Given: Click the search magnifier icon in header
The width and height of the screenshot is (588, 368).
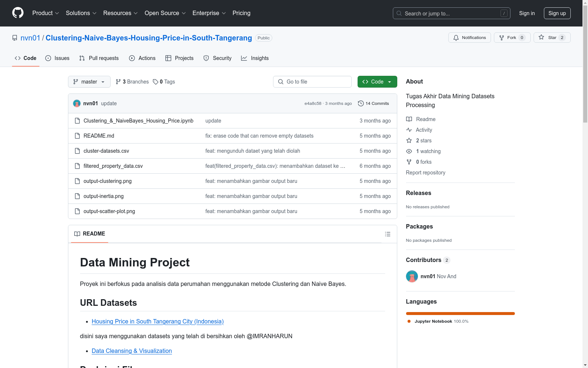Looking at the screenshot, I should (399, 13).
